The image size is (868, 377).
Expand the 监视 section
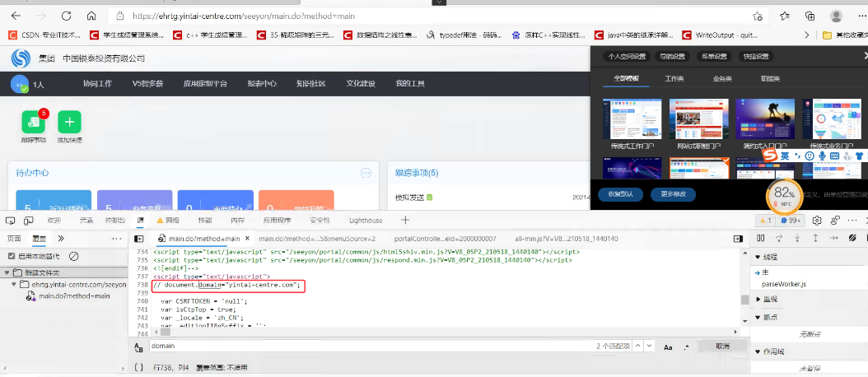[x=758, y=299]
